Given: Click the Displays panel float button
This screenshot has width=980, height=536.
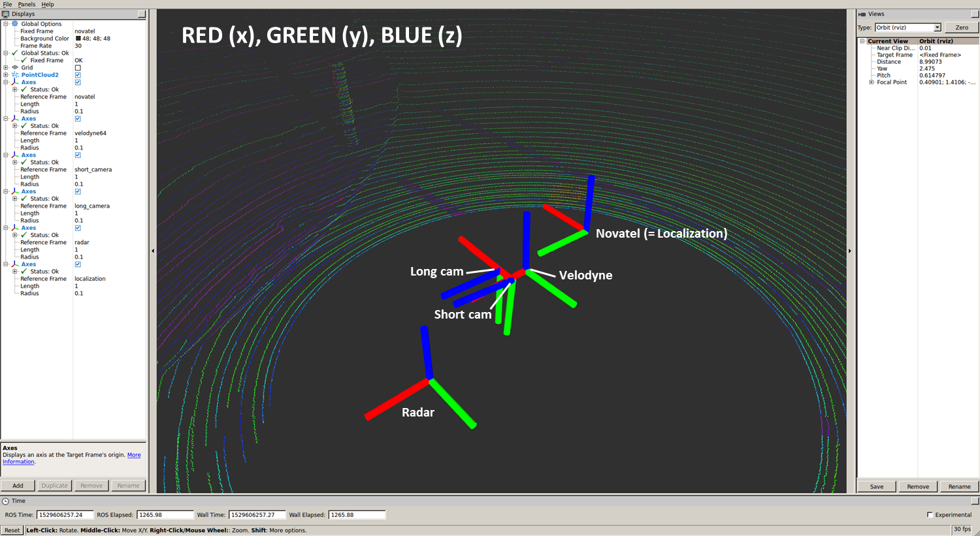Looking at the screenshot, I should [x=142, y=14].
